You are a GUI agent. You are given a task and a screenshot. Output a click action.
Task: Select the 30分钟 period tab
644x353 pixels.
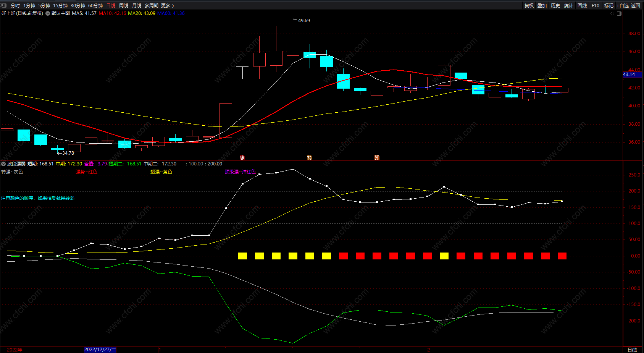(x=78, y=6)
